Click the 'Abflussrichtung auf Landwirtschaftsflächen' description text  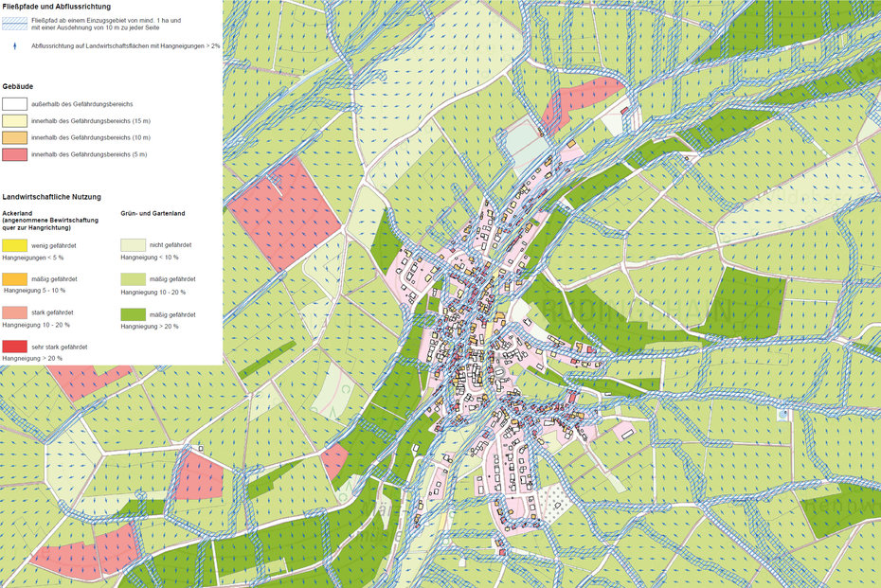(x=125, y=46)
